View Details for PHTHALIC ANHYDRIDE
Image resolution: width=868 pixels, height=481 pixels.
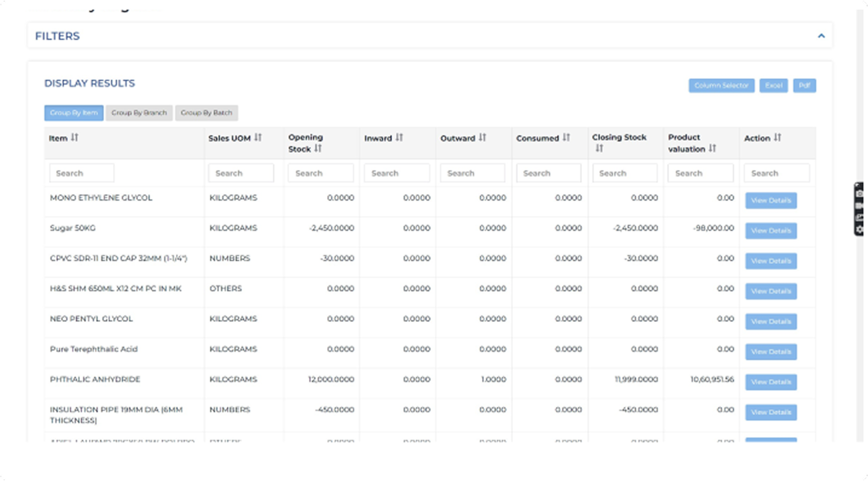(x=771, y=382)
